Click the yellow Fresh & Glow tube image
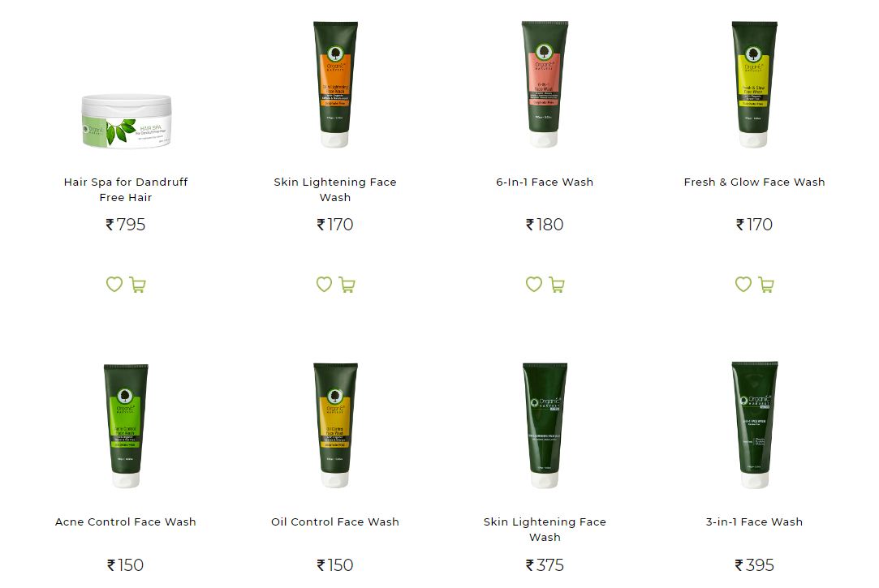 click(755, 84)
